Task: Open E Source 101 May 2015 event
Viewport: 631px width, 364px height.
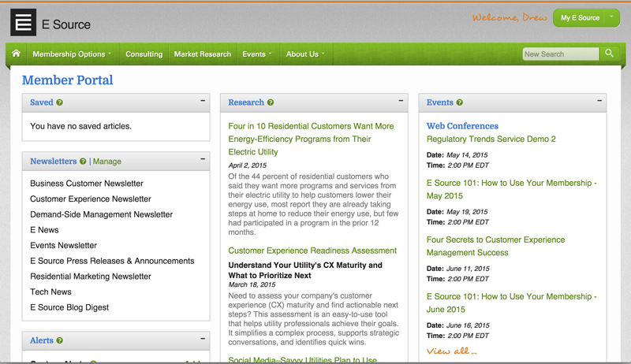Action: (511, 189)
